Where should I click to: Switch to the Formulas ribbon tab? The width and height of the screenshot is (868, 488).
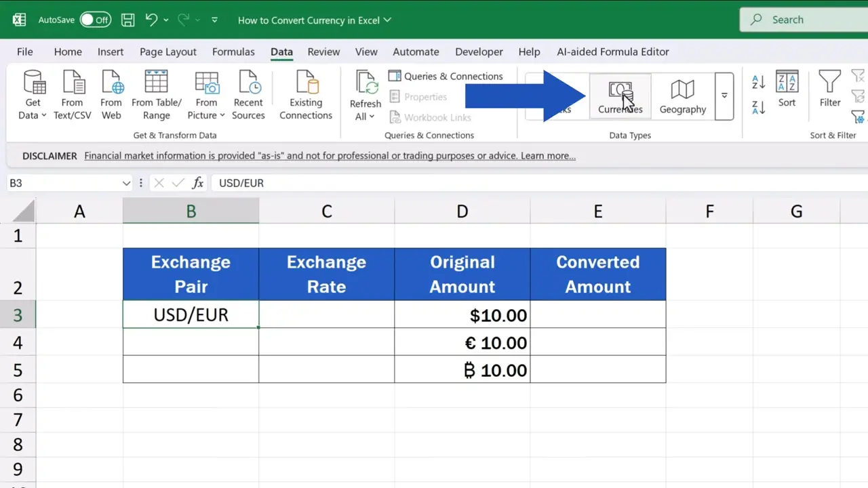click(x=233, y=52)
